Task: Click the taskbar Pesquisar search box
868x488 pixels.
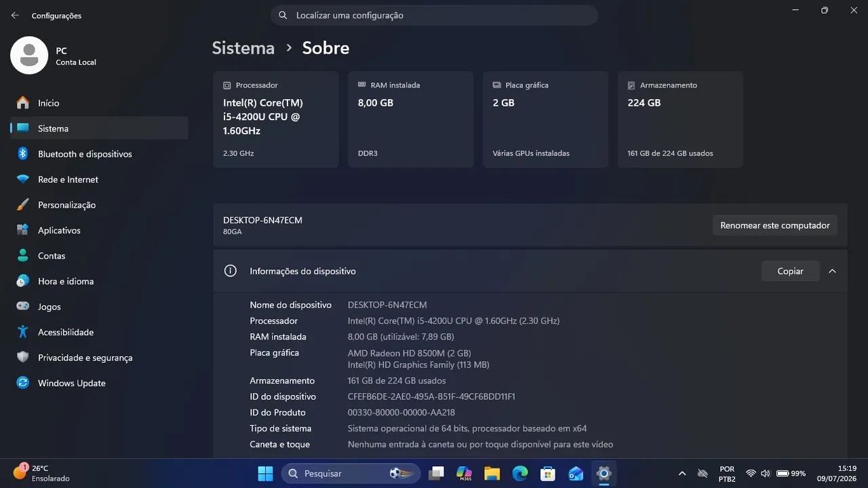Action: (x=350, y=473)
